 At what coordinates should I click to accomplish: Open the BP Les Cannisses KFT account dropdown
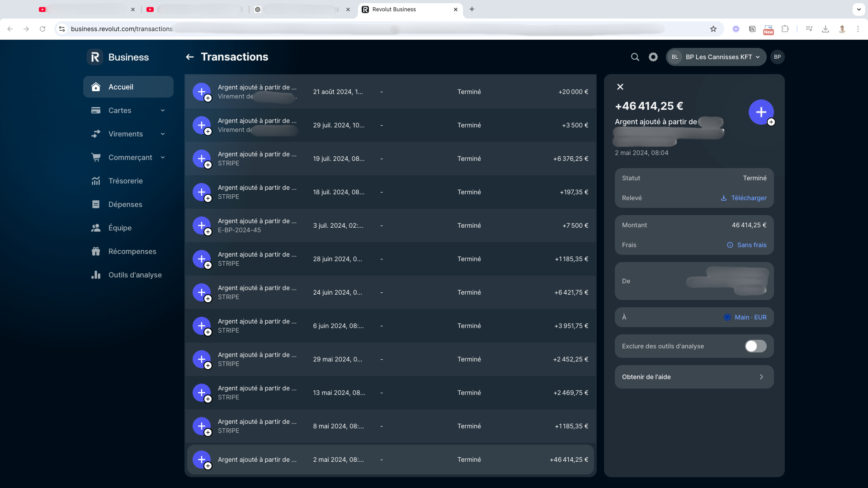[x=716, y=57]
